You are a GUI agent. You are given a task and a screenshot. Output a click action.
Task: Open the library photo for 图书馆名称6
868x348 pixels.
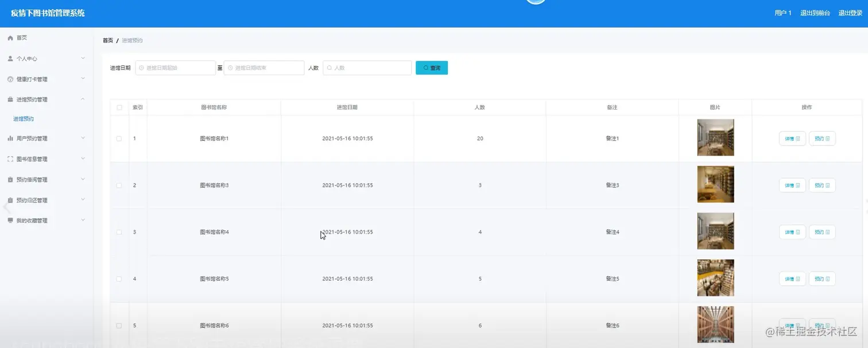(x=715, y=324)
